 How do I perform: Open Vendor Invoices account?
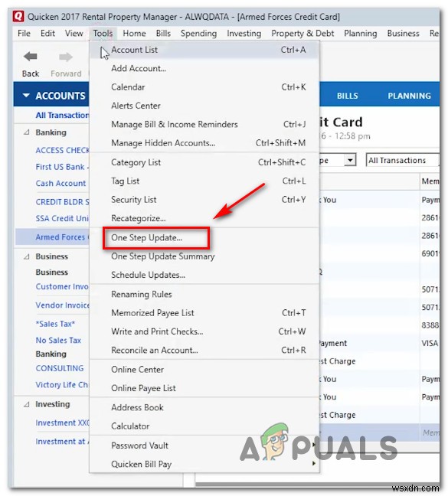62,305
